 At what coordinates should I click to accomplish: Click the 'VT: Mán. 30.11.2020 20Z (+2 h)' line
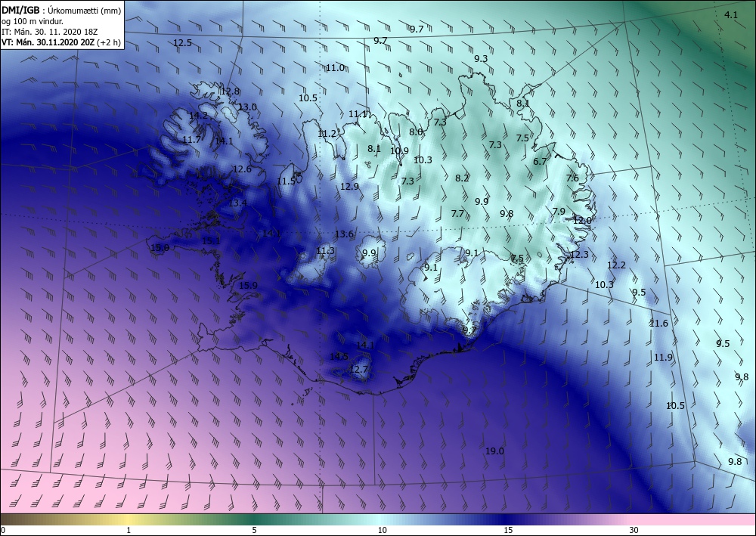pyautogui.click(x=61, y=42)
